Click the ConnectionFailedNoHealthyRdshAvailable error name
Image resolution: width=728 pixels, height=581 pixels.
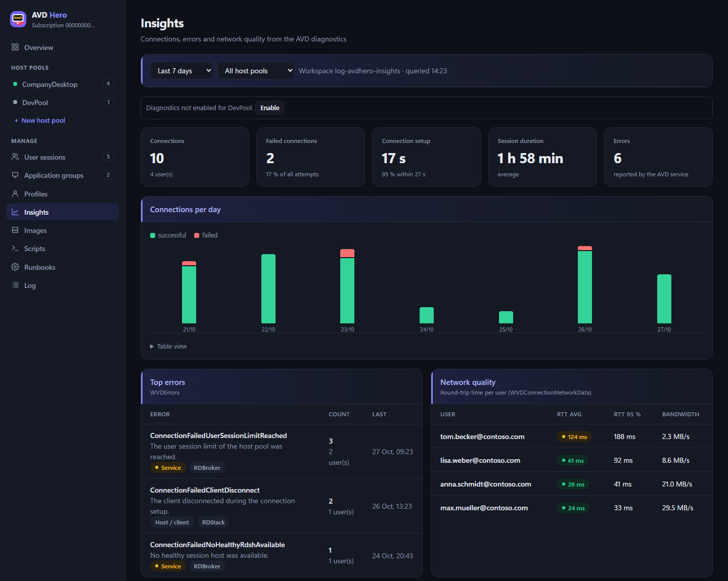coord(217,545)
